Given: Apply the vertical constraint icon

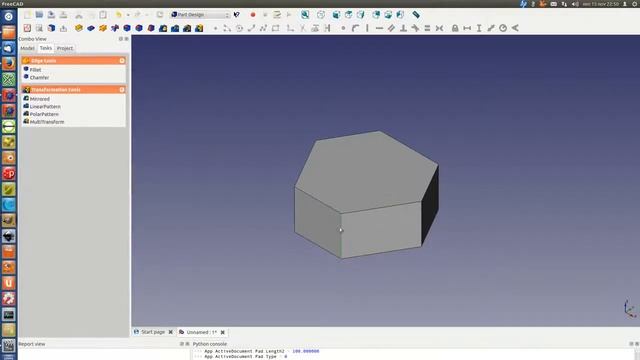Looking at the screenshot, I should coord(367,28).
